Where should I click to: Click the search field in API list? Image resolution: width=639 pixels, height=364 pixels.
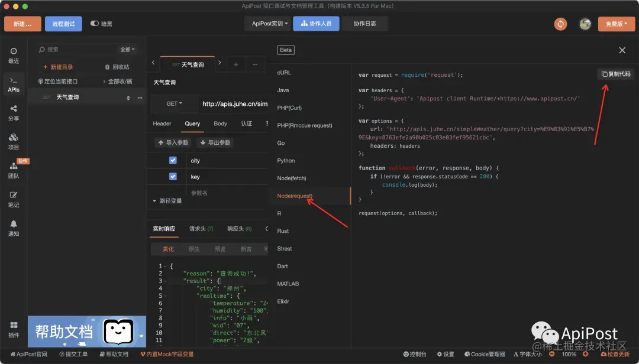78,50
